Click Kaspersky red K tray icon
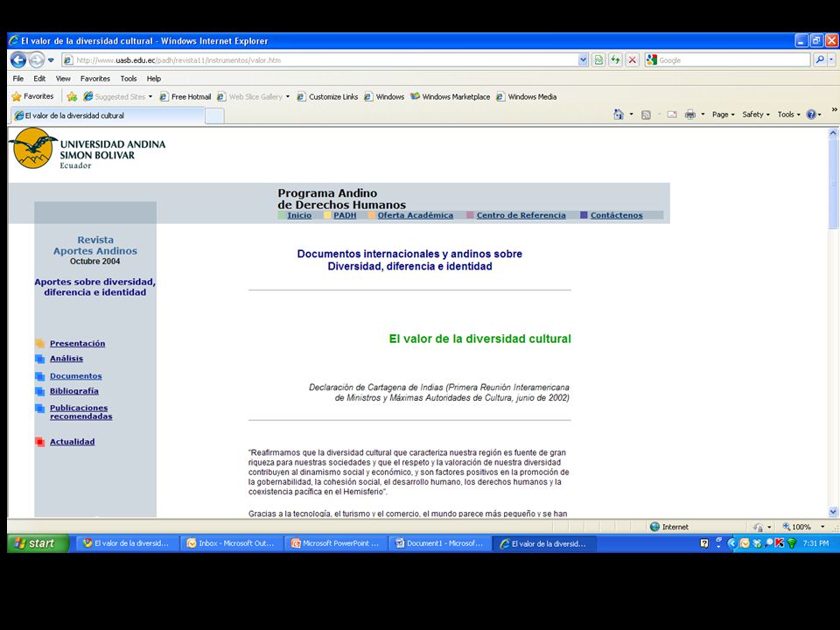The width and height of the screenshot is (840, 630). tap(780, 543)
